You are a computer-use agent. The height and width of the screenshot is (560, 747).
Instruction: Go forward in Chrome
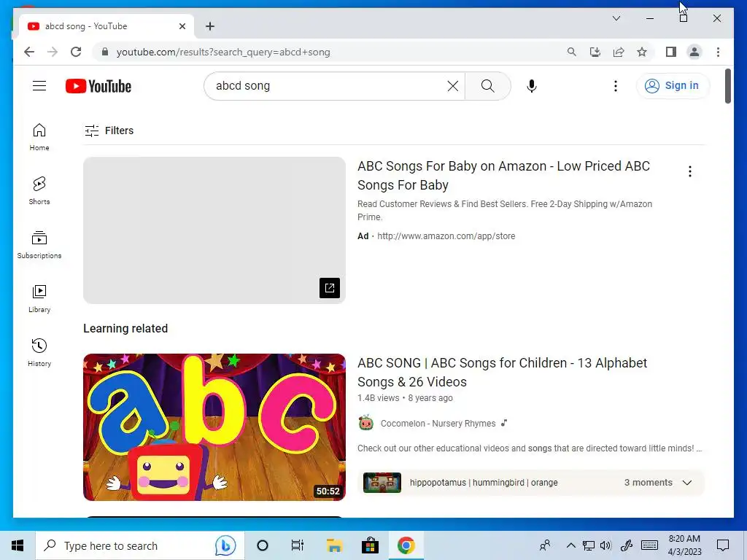pos(53,52)
